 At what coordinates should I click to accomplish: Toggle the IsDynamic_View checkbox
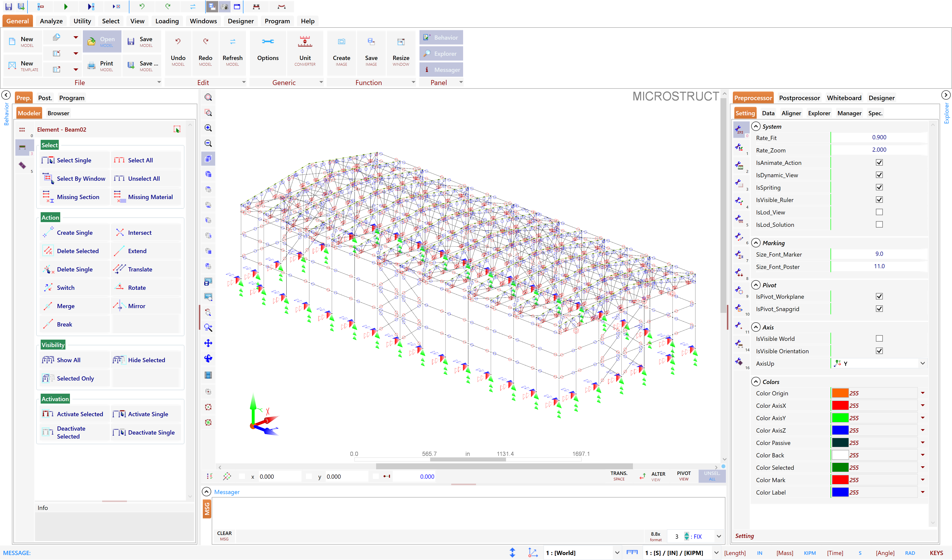[x=879, y=175]
